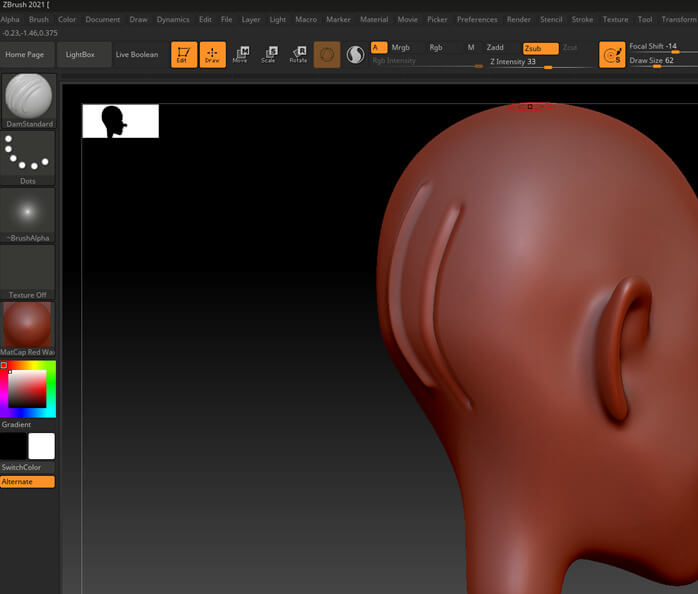Image resolution: width=698 pixels, height=594 pixels.
Task: Pick the Scale transform tool
Action: click(x=268, y=55)
